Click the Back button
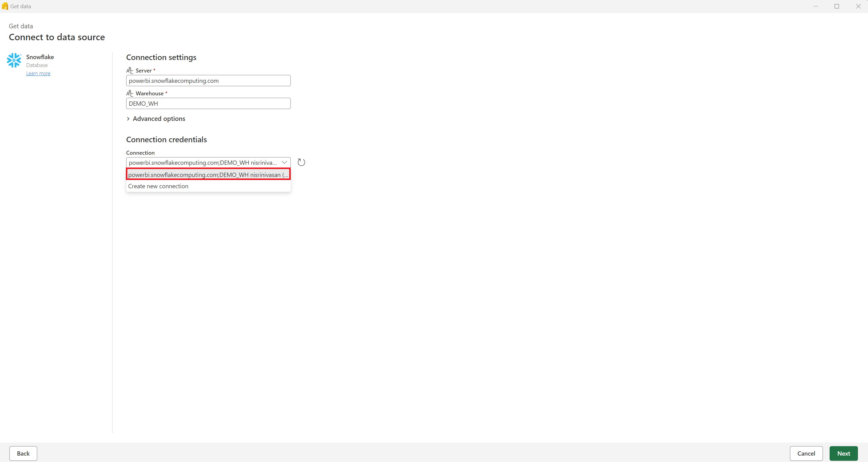 pos(23,453)
